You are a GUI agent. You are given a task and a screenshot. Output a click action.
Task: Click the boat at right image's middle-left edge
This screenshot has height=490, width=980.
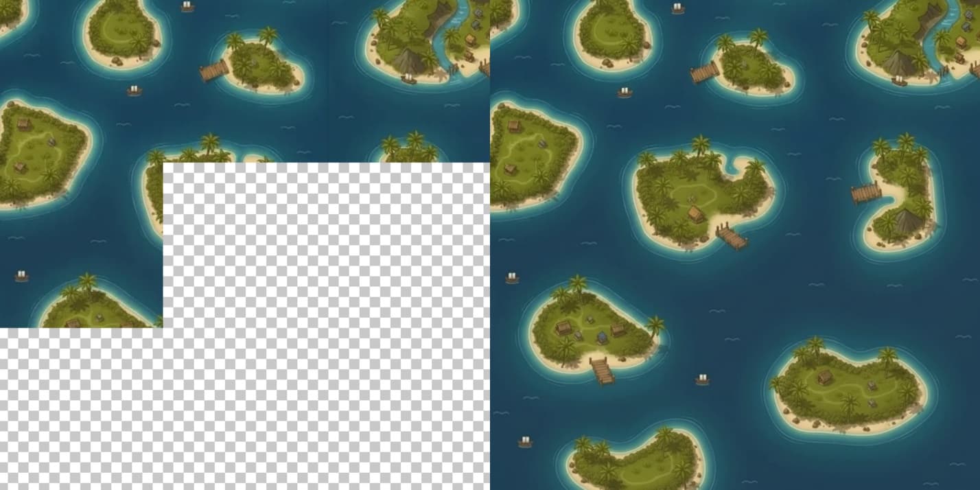coord(512,277)
